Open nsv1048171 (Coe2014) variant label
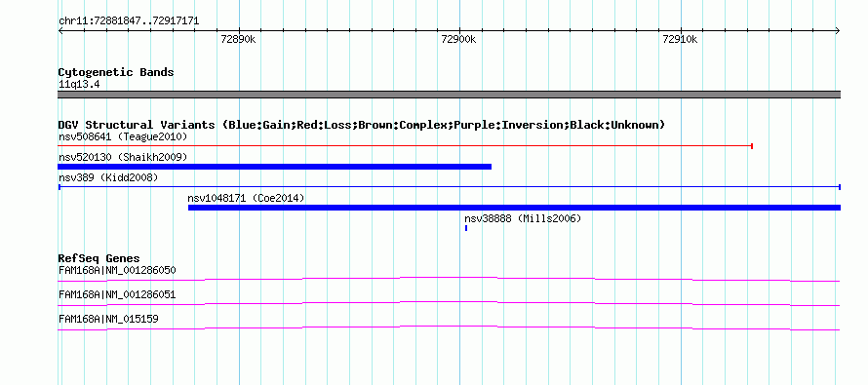868x385 pixels. [246, 198]
